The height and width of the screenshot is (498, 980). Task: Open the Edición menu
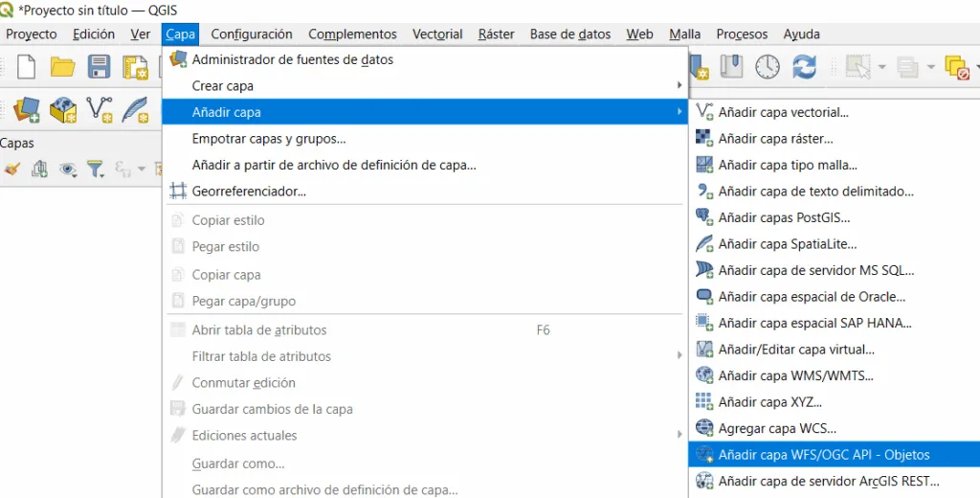click(94, 34)
